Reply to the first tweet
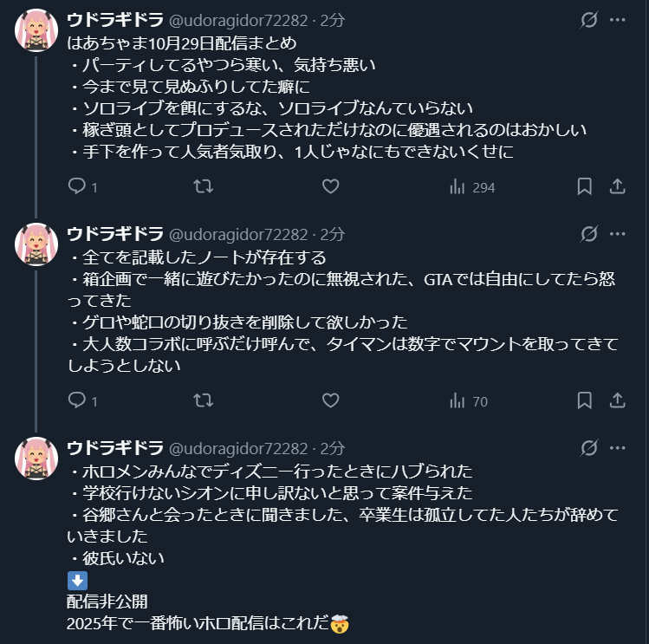The width and height of the screenshot is (649, 644). click(77, 186)
